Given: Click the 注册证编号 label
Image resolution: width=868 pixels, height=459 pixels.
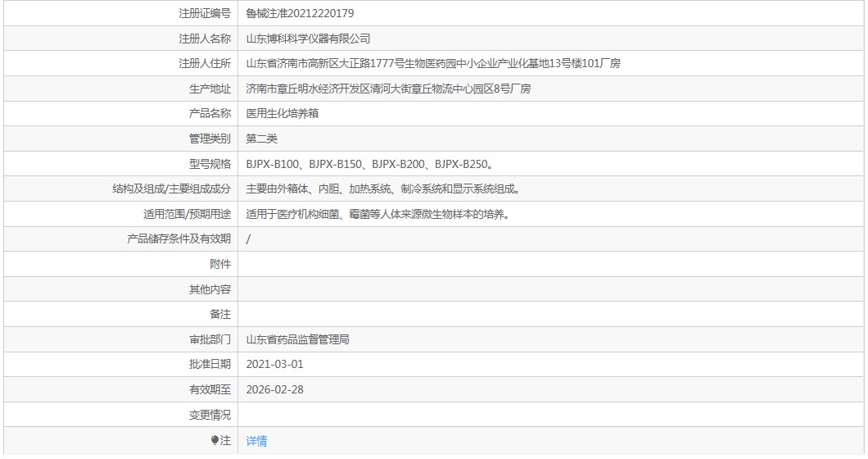Looking at the screenshot, I should 204,13.
